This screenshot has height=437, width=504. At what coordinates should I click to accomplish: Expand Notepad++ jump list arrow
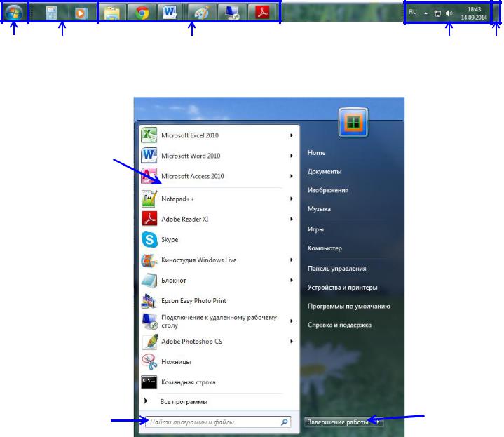point(291,199)
